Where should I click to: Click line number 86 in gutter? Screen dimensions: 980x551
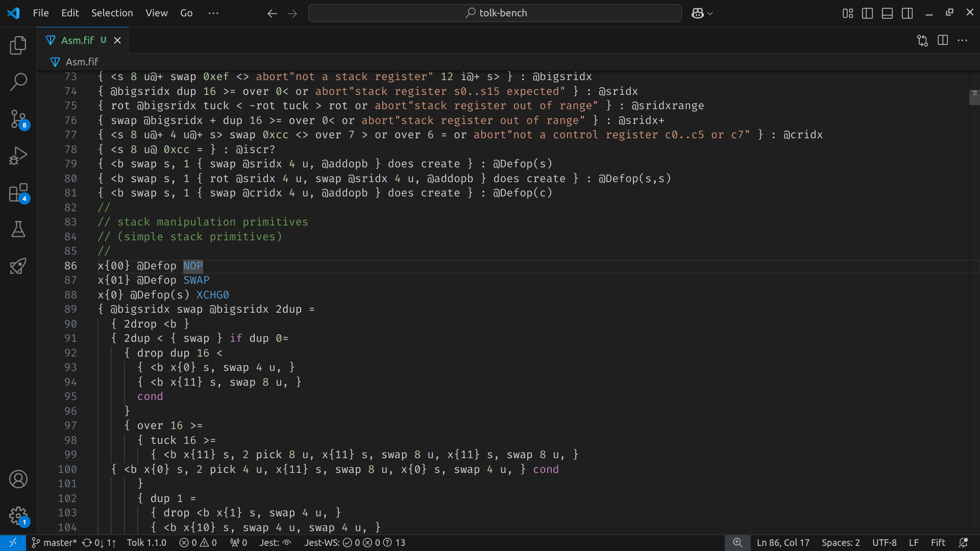click(x=70, y=266)
